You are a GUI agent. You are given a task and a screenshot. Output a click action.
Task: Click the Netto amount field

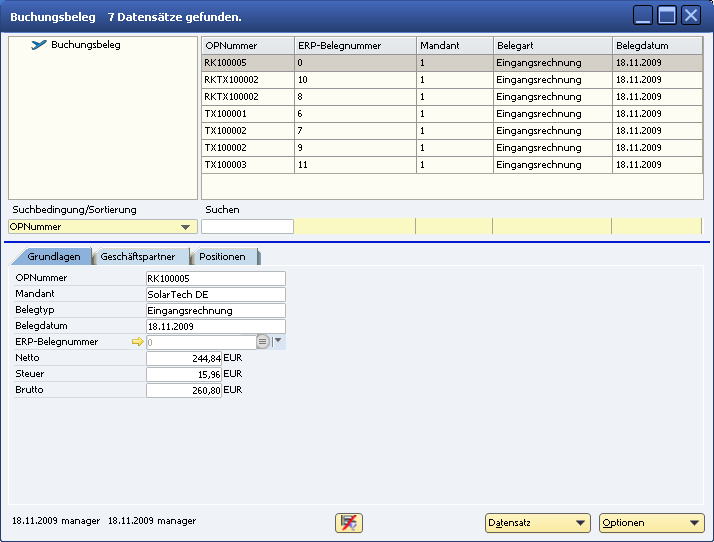point(184,357)
